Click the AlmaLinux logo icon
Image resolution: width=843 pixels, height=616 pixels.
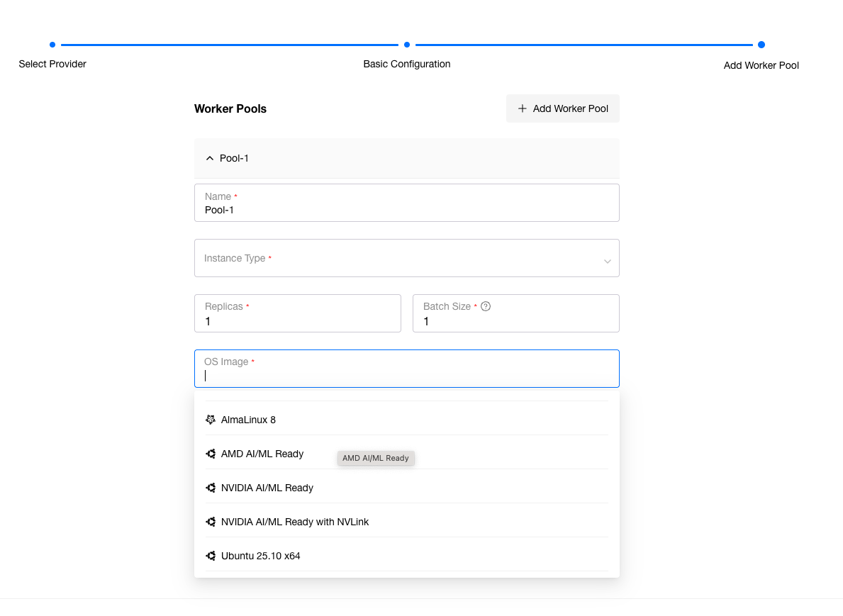click(x=211, y=420)
